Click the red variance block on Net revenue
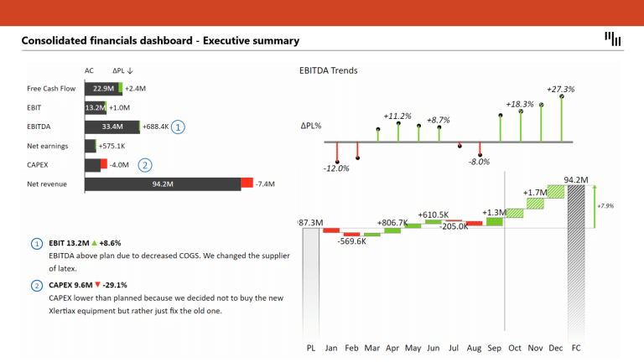This screenshot has height=362, width=644. tap(247, 183)
